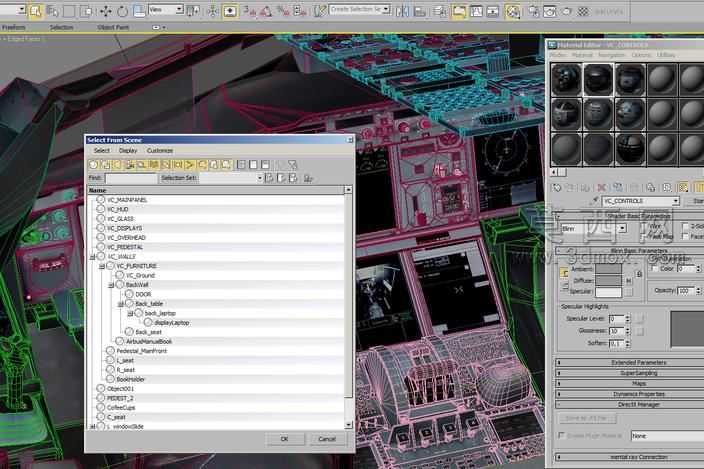Click Select Invert icon in Select From Scene
This screenshot has height=469, width=704.
pyautogui.click(x=265, y=165)
